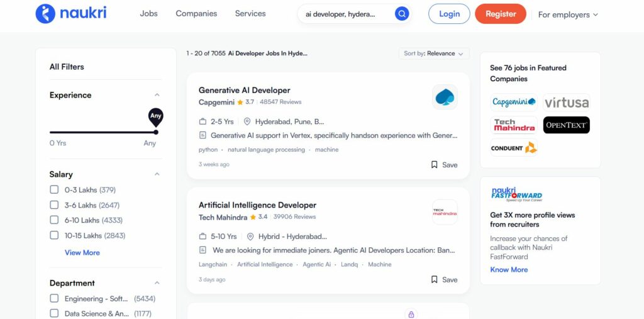Click Capgemini spade logo on first job card
This screenshot has width=644, height=319.
(x=445, y=97)
